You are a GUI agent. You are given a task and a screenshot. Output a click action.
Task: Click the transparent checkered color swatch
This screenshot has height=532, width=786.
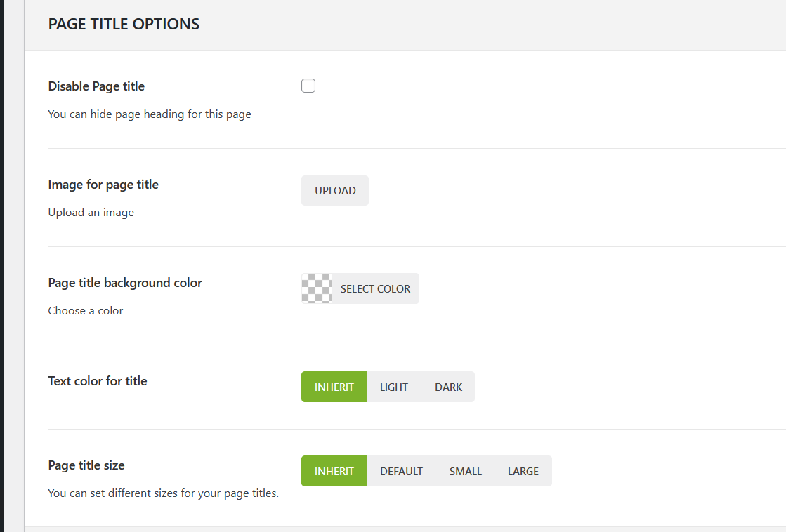click(316, 288)
